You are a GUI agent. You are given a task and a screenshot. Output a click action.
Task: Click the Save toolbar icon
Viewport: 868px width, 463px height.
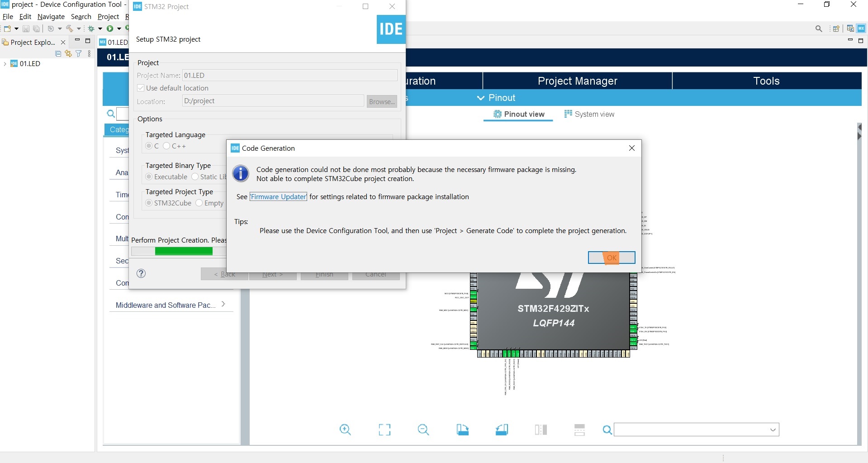[x=26, y=29]
